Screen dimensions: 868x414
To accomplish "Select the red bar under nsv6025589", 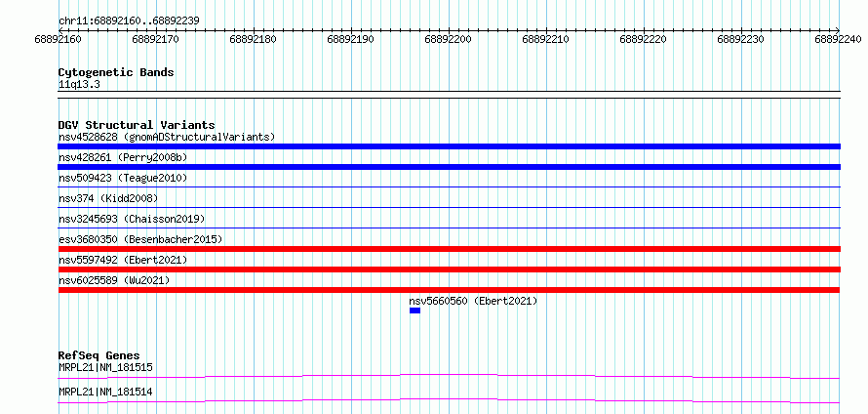I will coord(449,290).
